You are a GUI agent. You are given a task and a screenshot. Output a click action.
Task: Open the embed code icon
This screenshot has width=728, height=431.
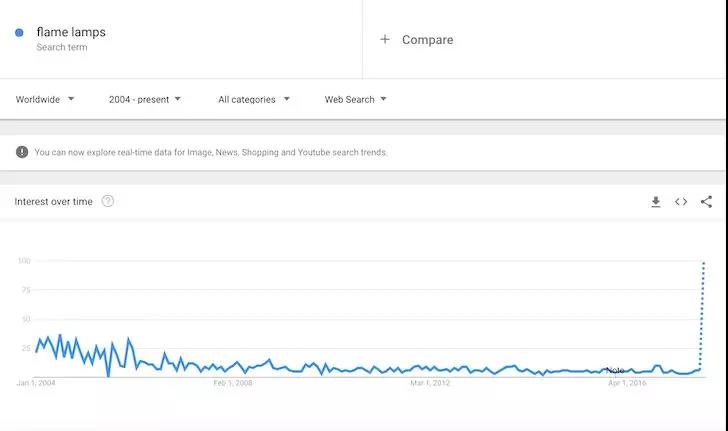coord(681,202)
